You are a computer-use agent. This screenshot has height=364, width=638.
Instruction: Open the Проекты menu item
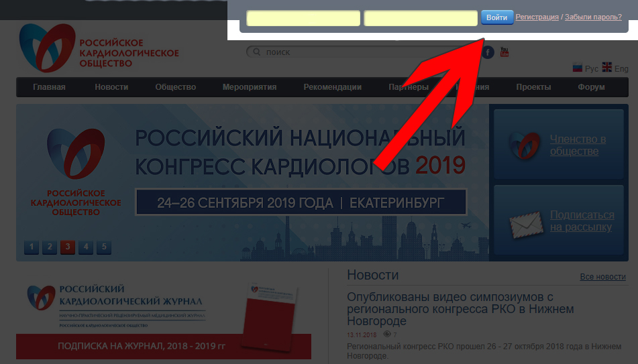(533, 87)
